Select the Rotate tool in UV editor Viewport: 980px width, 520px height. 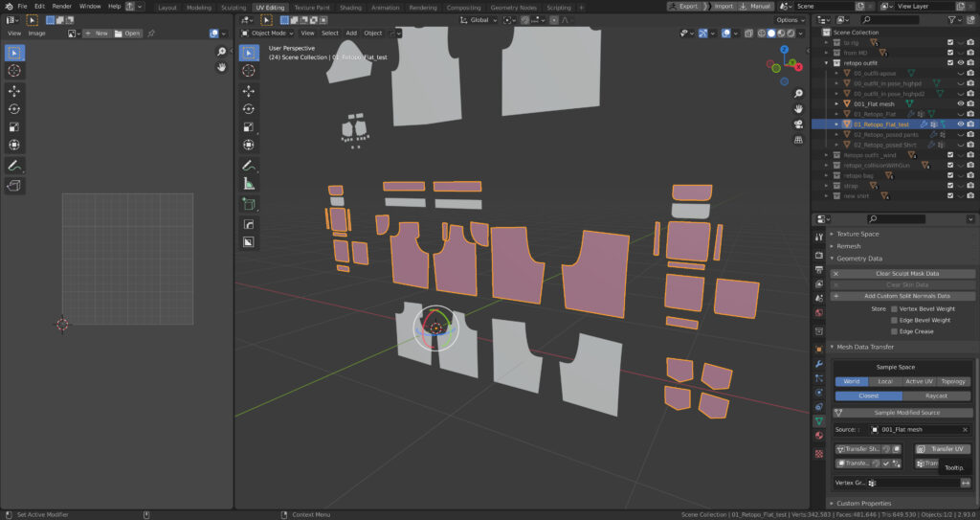click(14, 109)
